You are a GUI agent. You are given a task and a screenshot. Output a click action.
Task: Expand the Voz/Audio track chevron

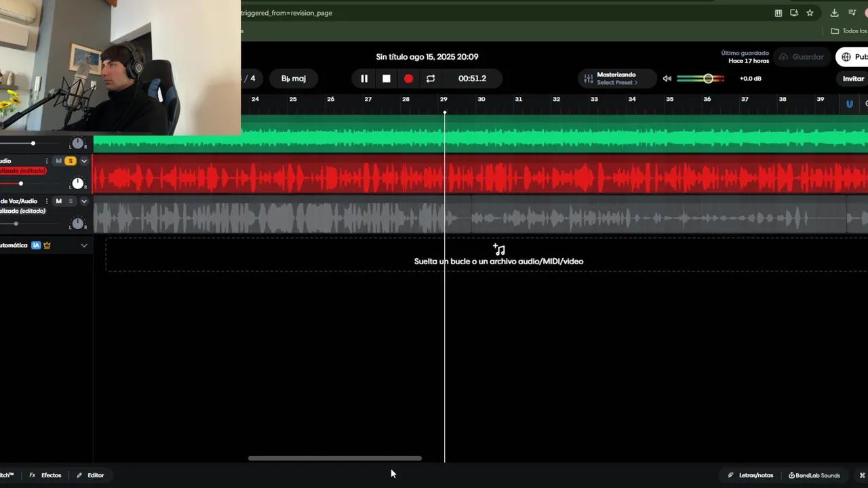coord(84,201)
